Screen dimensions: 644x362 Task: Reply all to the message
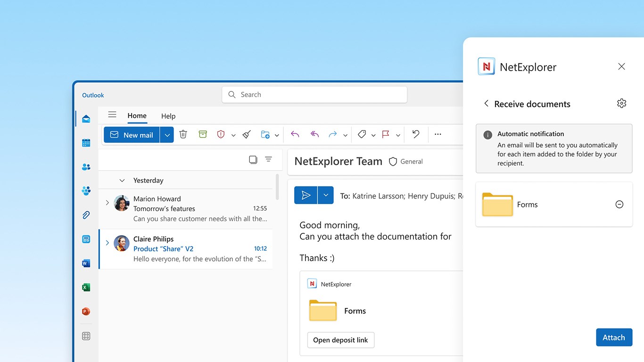click(314, 134)
